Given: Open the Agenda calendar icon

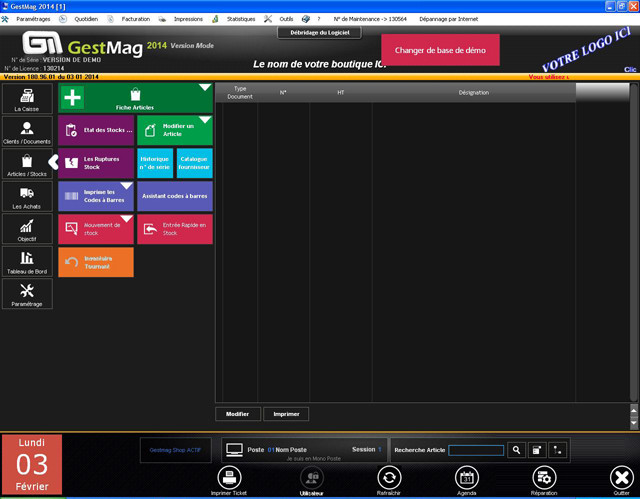Looking at the screenshot, I should (467, 479).
